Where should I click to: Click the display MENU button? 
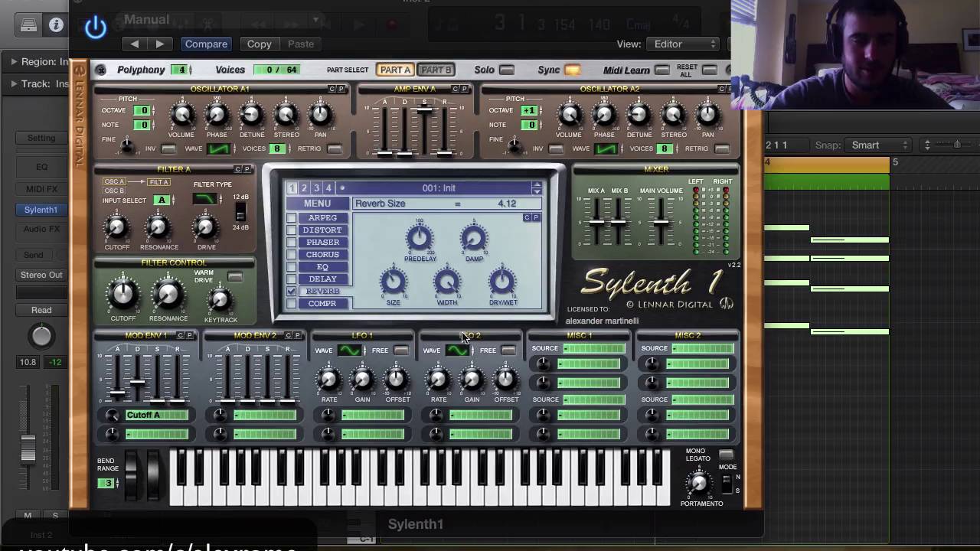317,204
